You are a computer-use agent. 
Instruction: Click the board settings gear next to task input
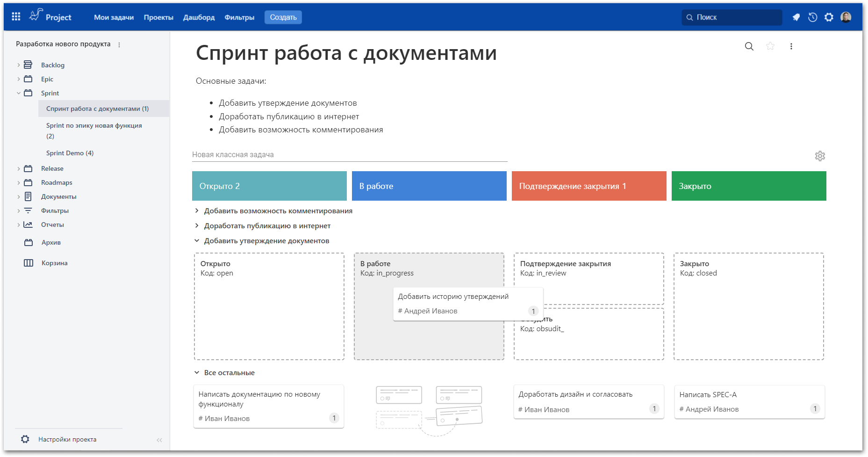820,156
